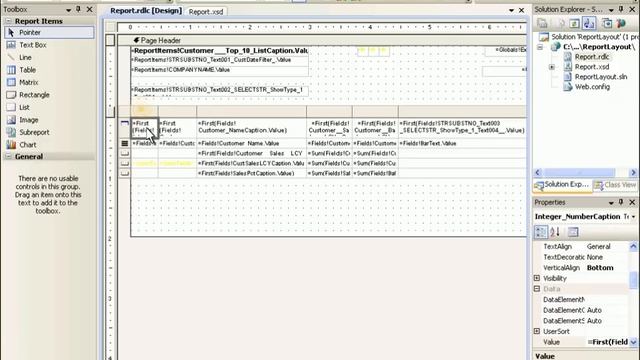Open Properties window position dropdown
Viewport: 640px width, 360px height.
tap(611, 203)
